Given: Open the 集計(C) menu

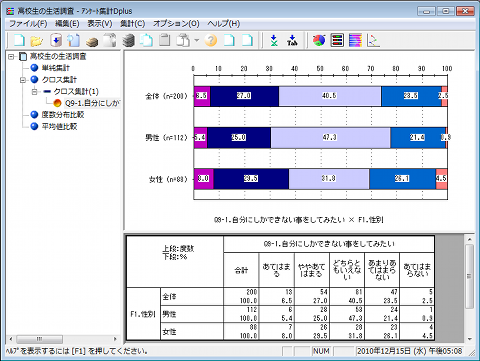Looking at the screenshot, I should click(132, 24).
